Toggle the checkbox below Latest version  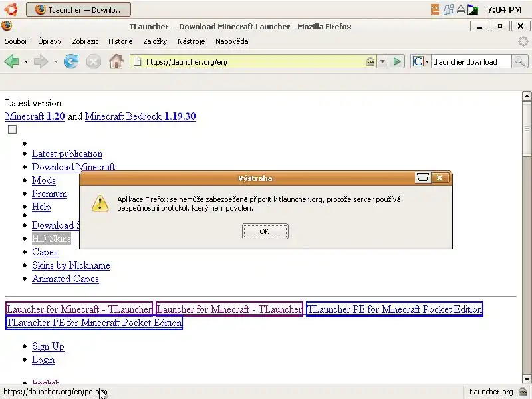pyautogui.click(x=12, y=129)
